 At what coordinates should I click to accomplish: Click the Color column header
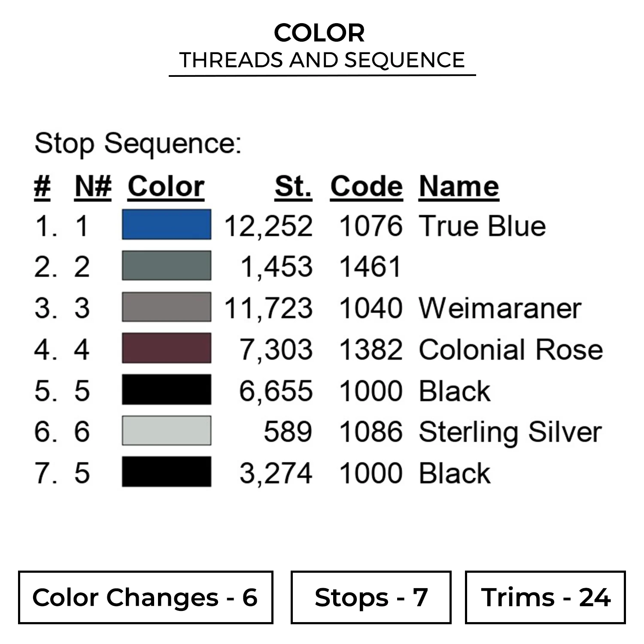(166, 187)
